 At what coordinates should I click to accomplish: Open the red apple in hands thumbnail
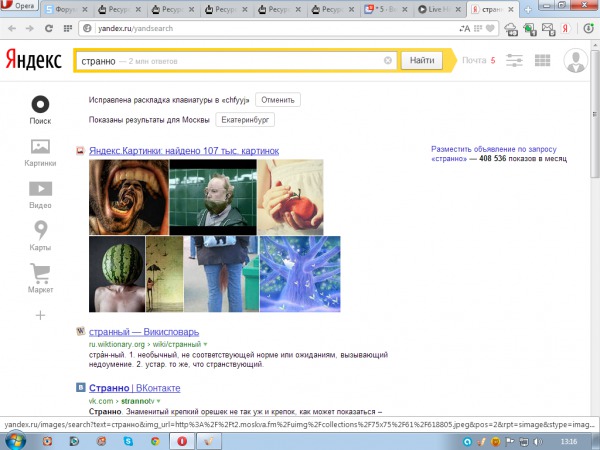(290, 197)
